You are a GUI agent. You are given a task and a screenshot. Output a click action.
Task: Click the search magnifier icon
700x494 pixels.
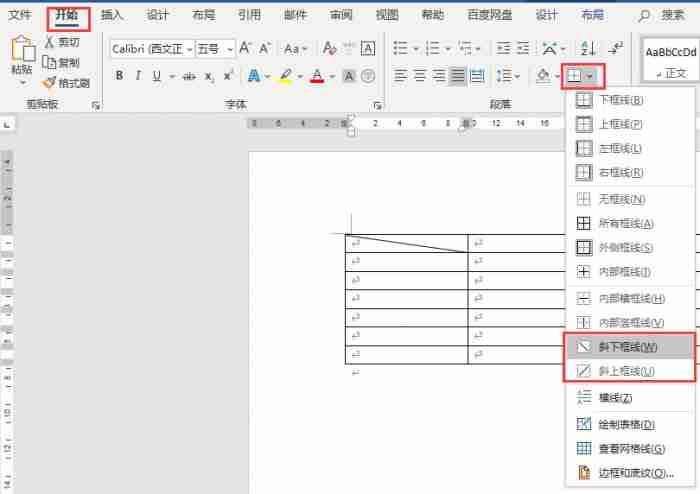(x=643, y=17)
